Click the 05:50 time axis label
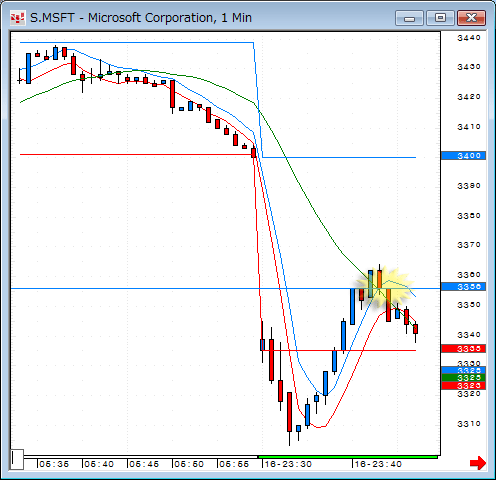496x480 pixels. [x=189, y=464]
